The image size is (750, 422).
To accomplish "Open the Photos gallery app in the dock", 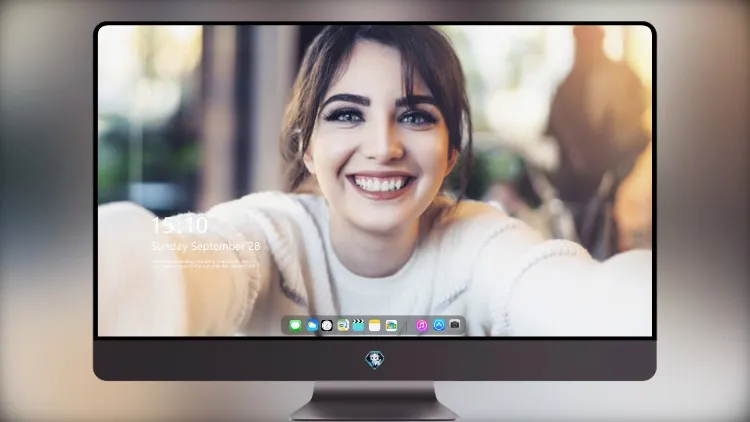I will (391, 326).
